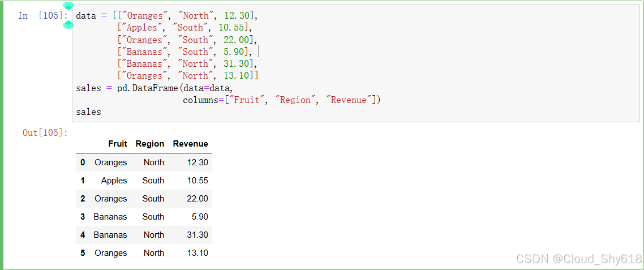The height and width of the screenshot is (270, 644).
Task: Place cursor on last 'sales' code line
Action: [x=88, y=112]
